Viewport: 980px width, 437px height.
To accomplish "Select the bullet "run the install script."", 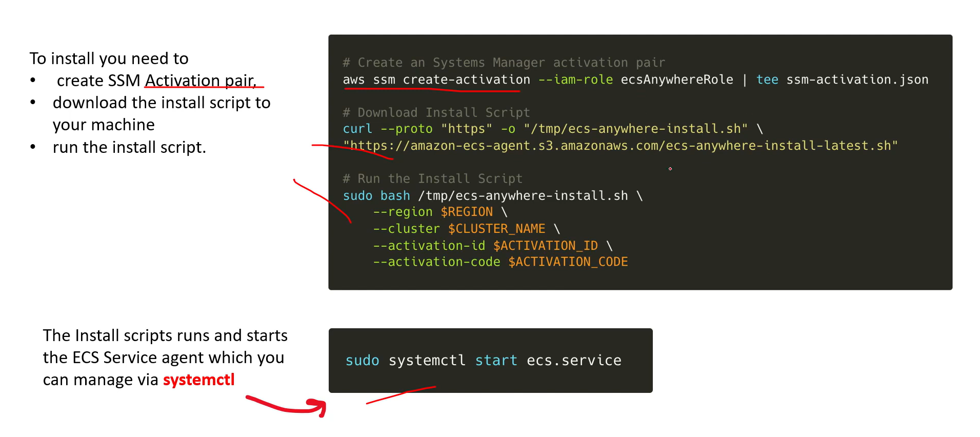I will [x=129, y=147].
